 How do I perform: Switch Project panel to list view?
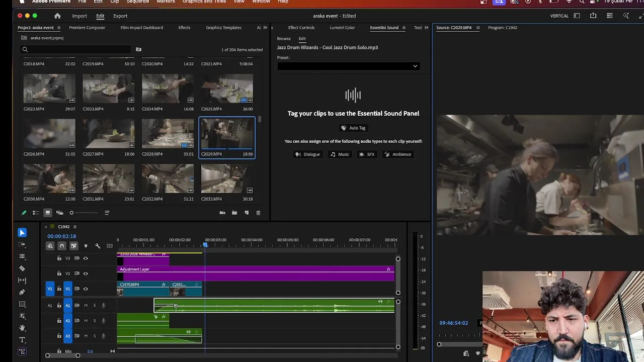36,213
